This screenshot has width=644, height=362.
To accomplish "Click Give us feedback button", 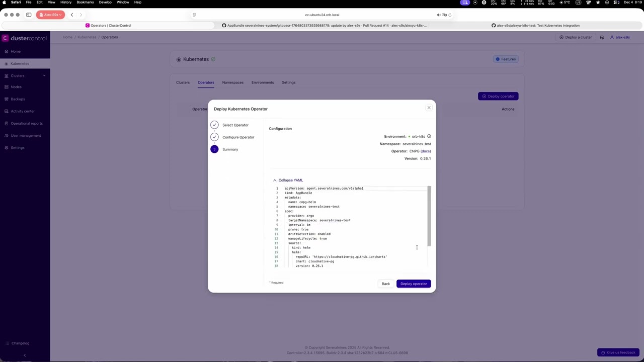I will tap(618, 352).
